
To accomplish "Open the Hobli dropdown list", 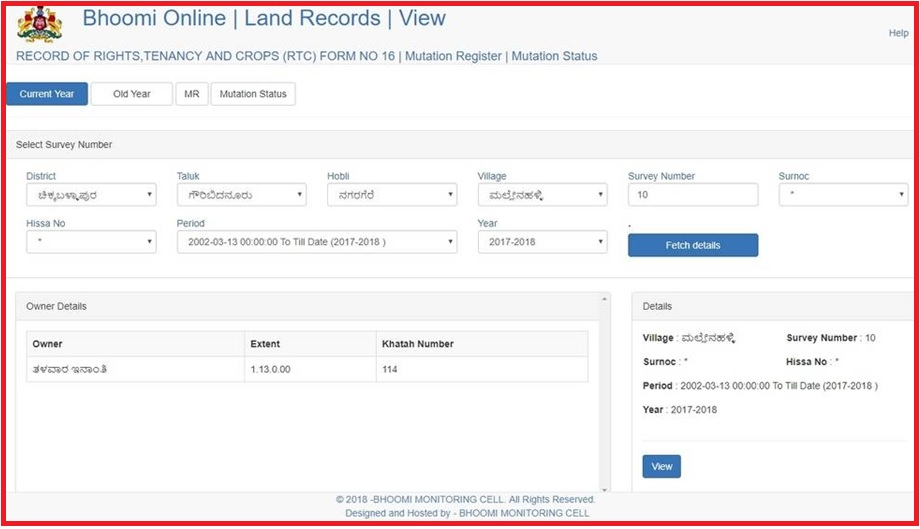I will pos(392,195).
